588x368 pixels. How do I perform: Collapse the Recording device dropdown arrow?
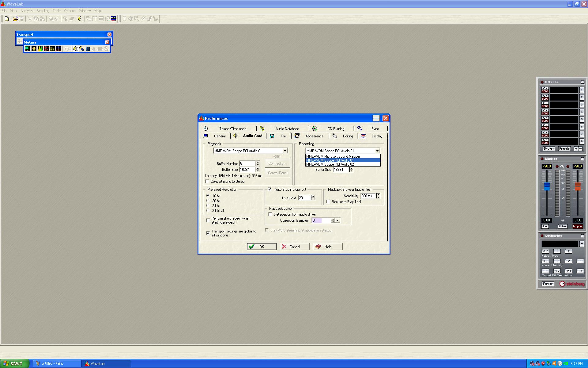(x=377, y=151)
